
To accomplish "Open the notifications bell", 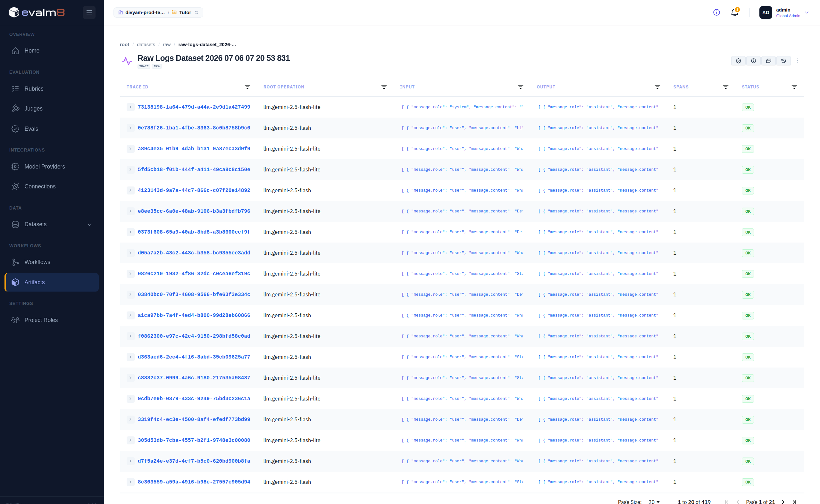I will [734, 12].
